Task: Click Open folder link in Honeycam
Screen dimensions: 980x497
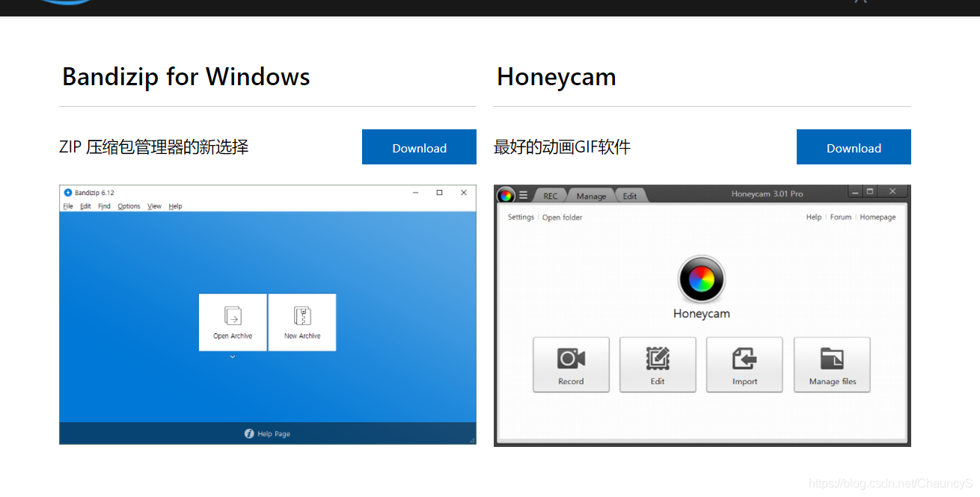Action: [x=562, y=217]
